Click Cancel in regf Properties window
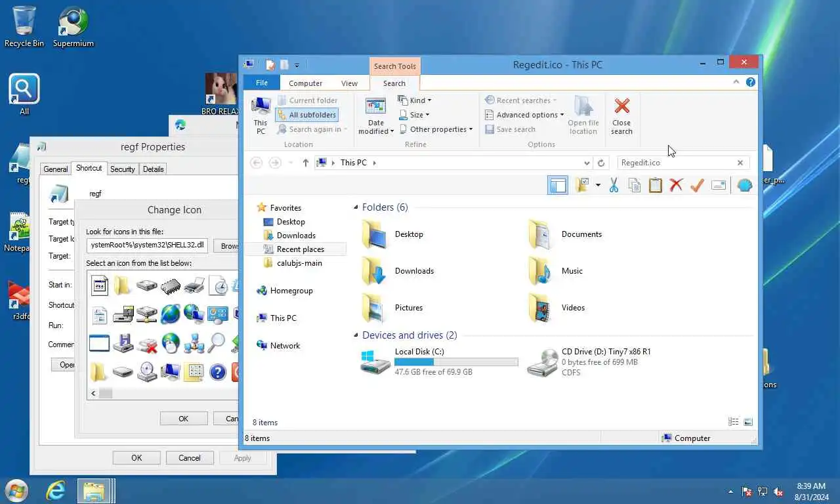 coord(190,458)
